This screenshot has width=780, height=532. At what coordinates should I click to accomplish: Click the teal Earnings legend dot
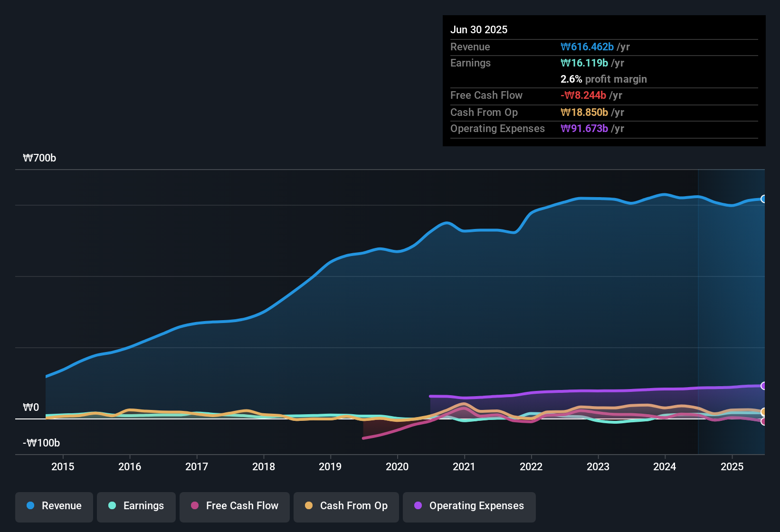coord(112,506)
